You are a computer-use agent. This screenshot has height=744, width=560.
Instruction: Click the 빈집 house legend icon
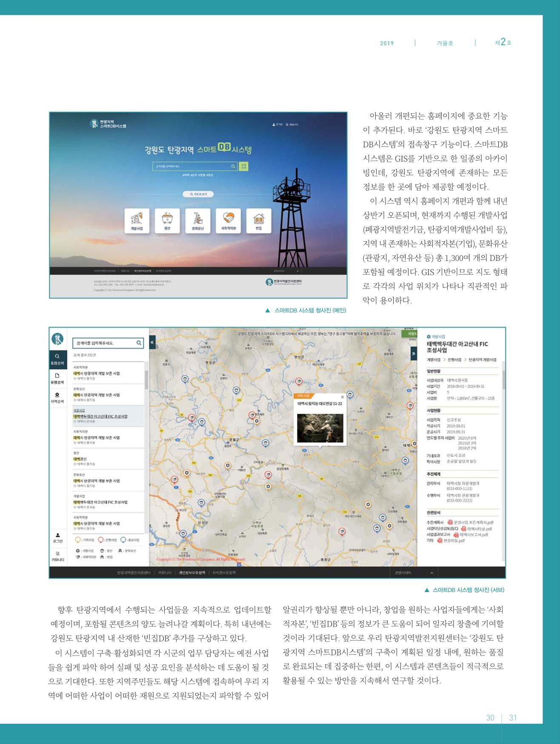coord(103,557)
